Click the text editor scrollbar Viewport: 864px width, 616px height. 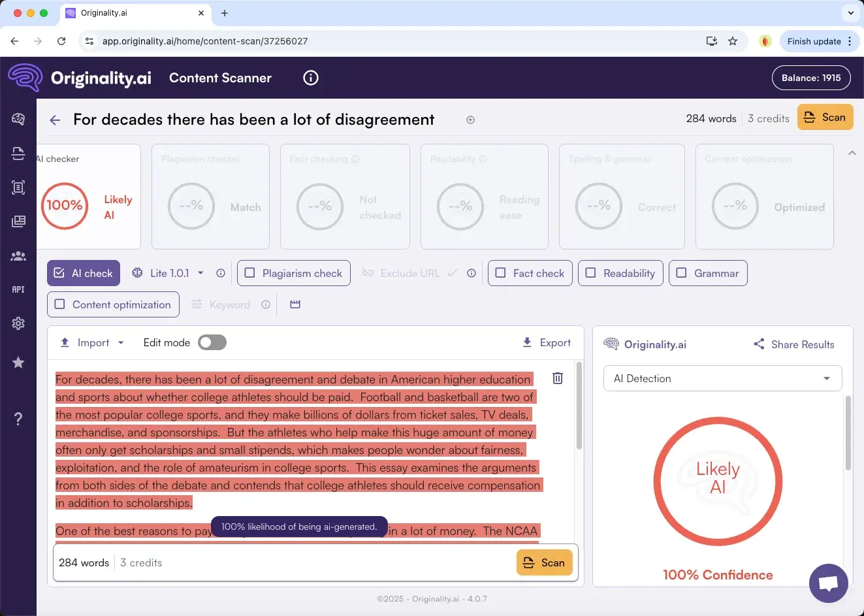(x=579, y=406)
